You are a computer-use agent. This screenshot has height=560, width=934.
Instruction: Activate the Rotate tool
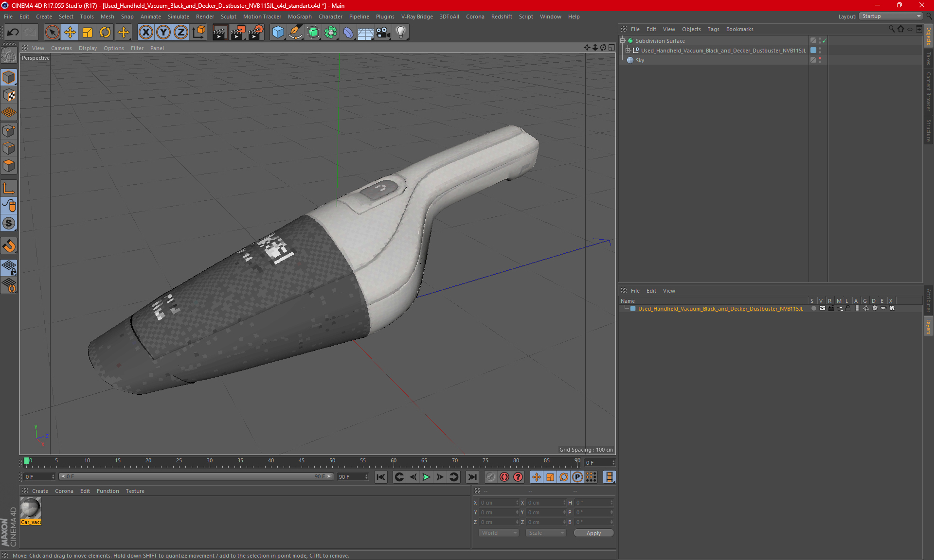pos(105,33)
